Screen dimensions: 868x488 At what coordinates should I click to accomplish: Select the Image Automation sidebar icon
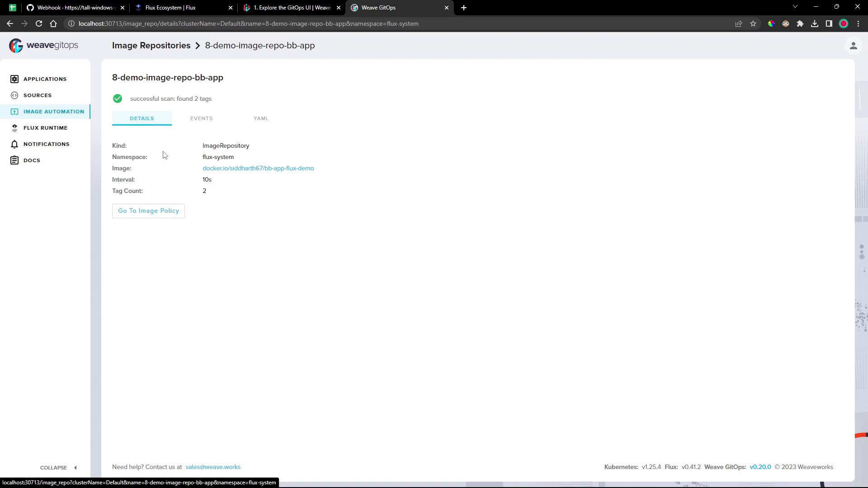14,112
